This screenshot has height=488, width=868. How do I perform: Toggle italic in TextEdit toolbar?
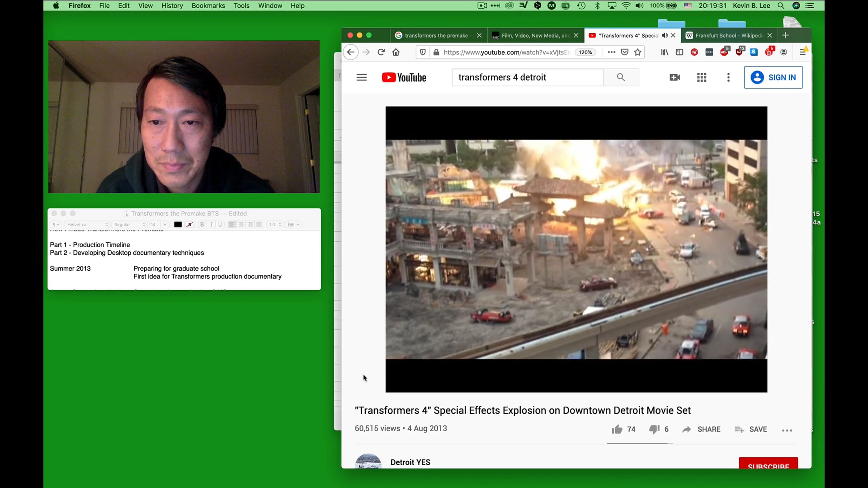pyautogui.click(x=211, y=224)
